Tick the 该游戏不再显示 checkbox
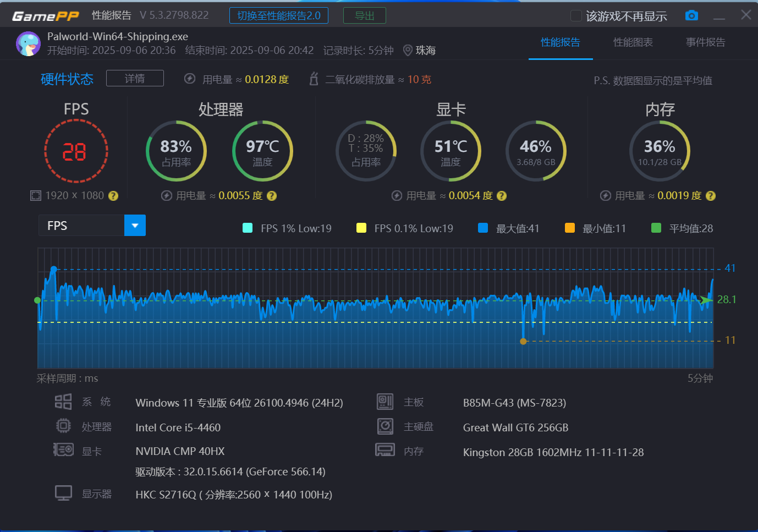The image size is (758, 532). (576, 15)
